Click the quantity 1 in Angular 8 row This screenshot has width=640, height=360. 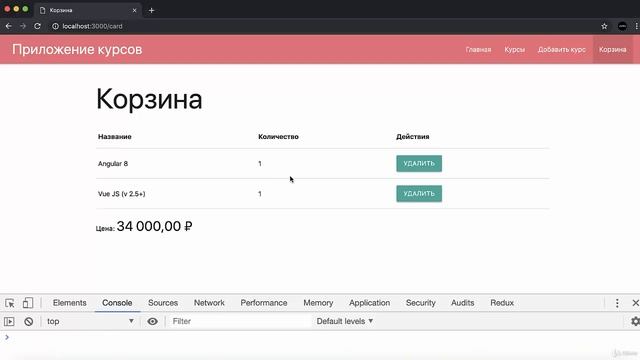click(x=260, y=164)
